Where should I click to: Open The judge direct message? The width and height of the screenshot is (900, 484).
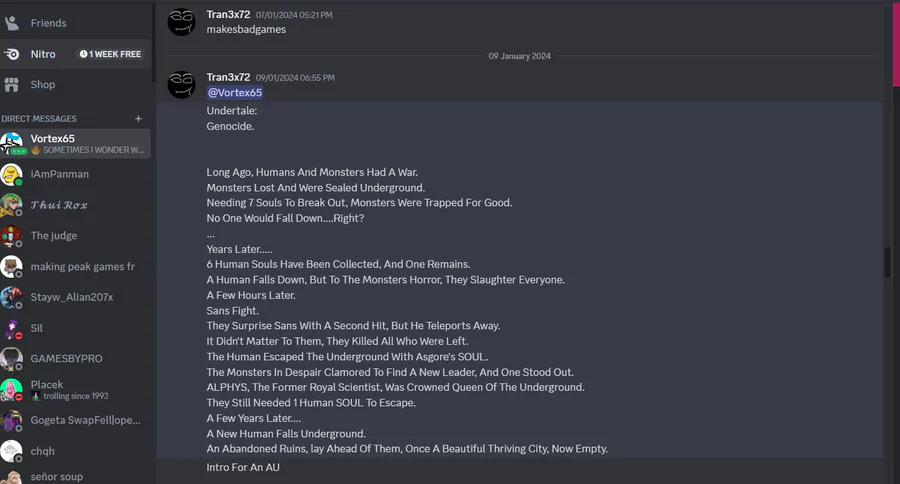click(54, 236)
